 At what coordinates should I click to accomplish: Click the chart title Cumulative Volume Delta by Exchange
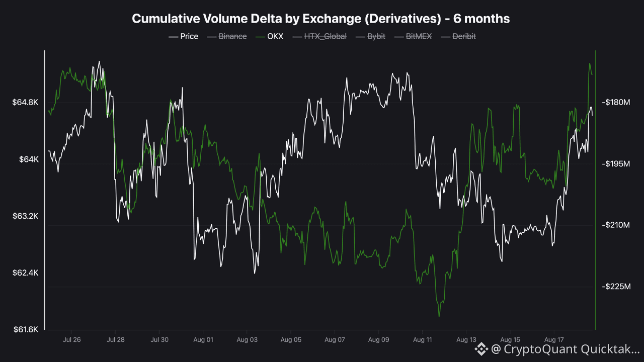pyautogui.click(x=320, y=19)
